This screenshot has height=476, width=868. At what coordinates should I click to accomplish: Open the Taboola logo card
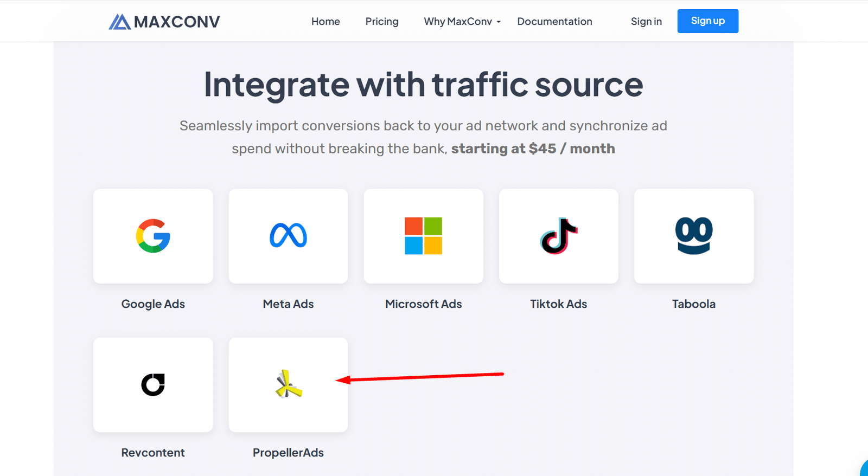(693, 236)
